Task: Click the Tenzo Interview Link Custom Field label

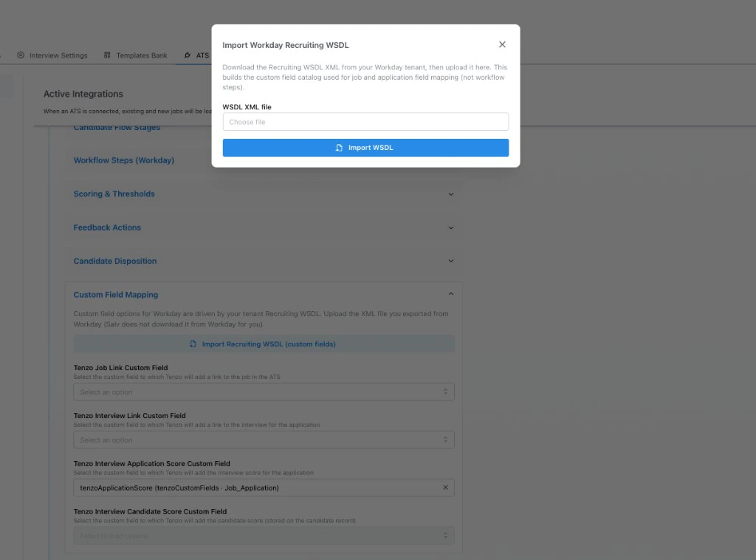Action: point(129,415)
